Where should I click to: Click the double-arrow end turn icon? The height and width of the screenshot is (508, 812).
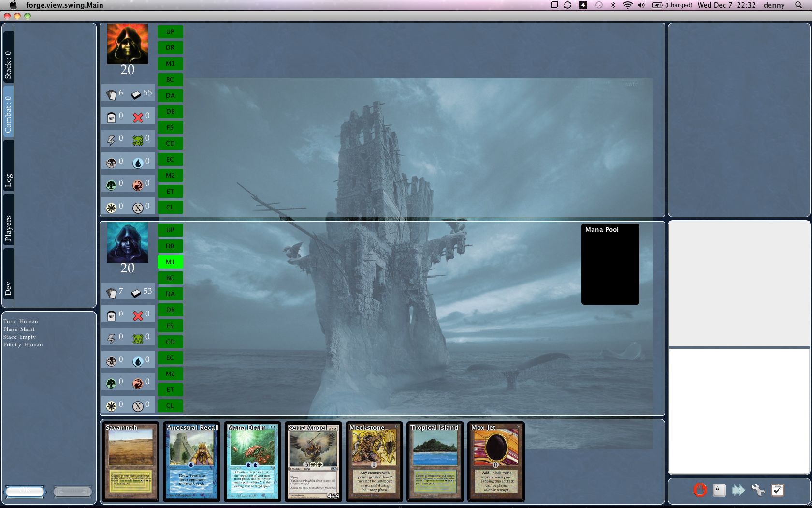pos(739,490)
